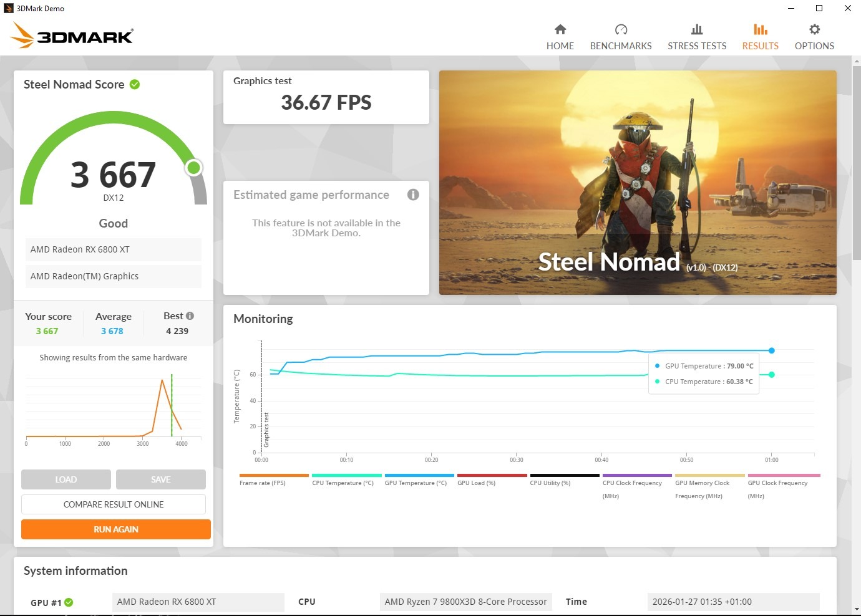Click COMPARE RESULT ONLINE button

pos(114,504)
